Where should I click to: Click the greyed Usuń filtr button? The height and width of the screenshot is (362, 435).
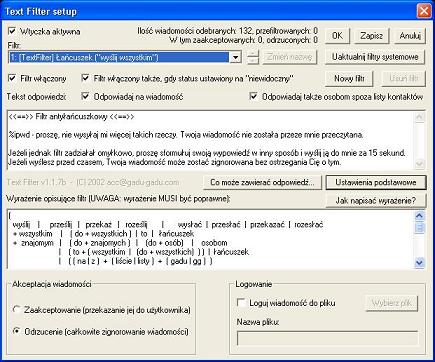coord(403,79)
